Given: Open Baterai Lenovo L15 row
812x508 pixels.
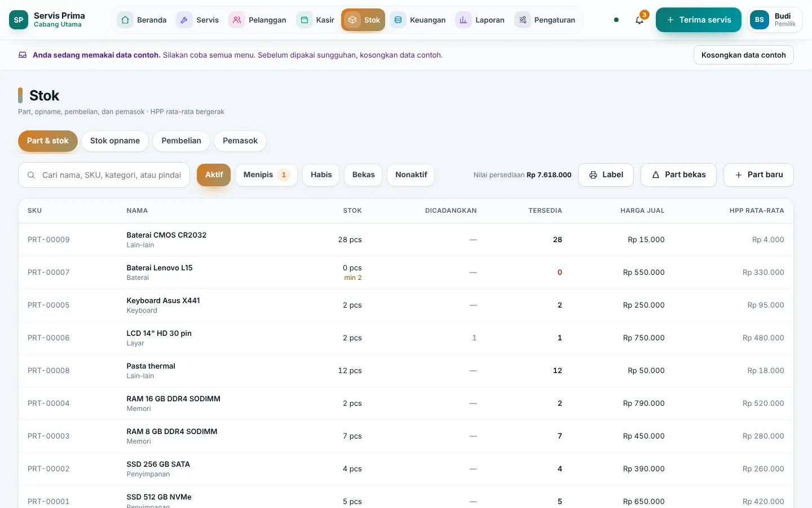Looking at the screenshot, I should 406,273.
